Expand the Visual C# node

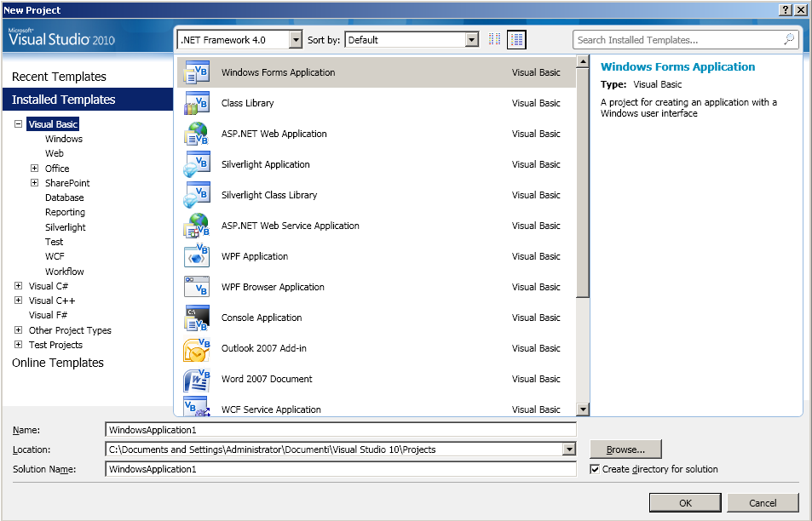(x=18, y=285)
